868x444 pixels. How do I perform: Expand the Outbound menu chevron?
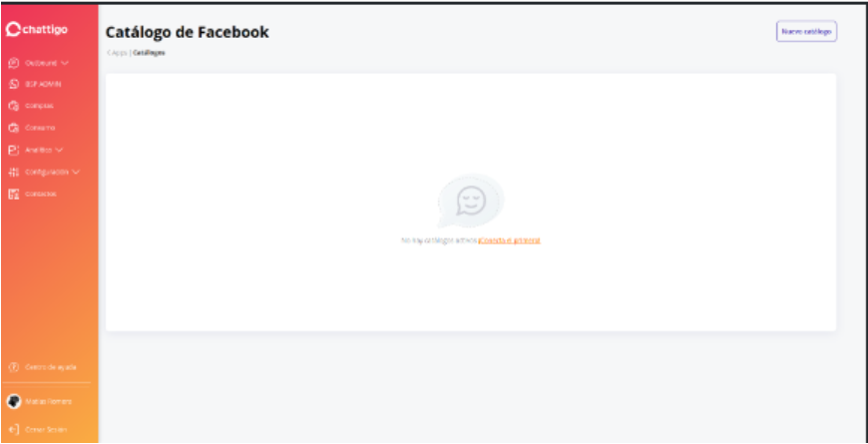(65, 63)
